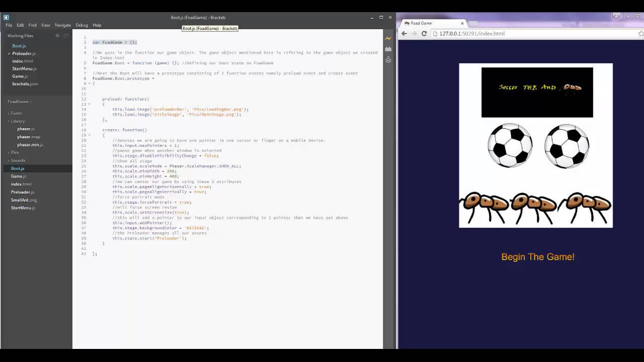Click the right soccer ball image

pyautogui.click(x=567, y=145)
